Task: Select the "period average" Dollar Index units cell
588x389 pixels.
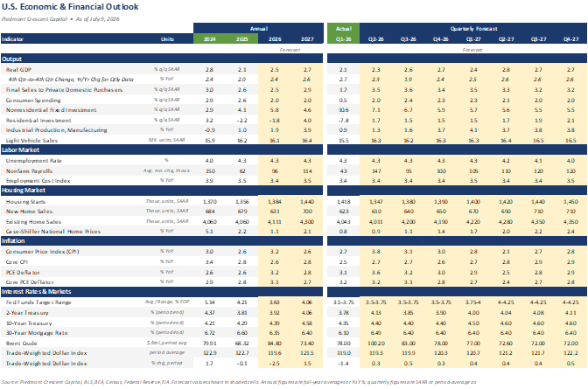Action: [x=167, y=352]
